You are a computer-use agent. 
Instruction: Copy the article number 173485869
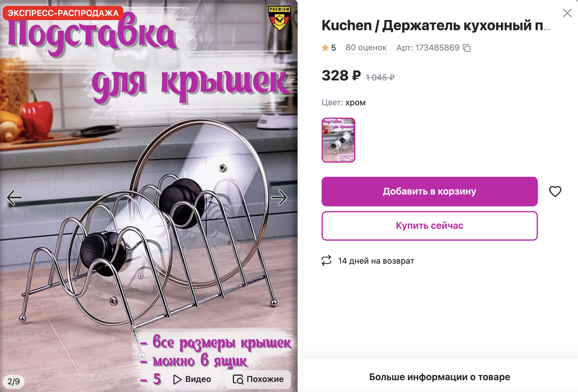[x=466, y=48]
